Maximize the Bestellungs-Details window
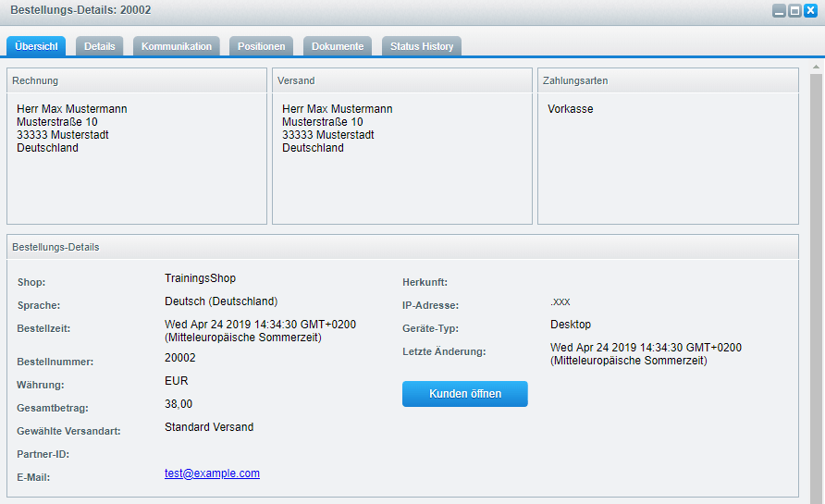Viewport: 825px width, 504px height. point(794,10)
